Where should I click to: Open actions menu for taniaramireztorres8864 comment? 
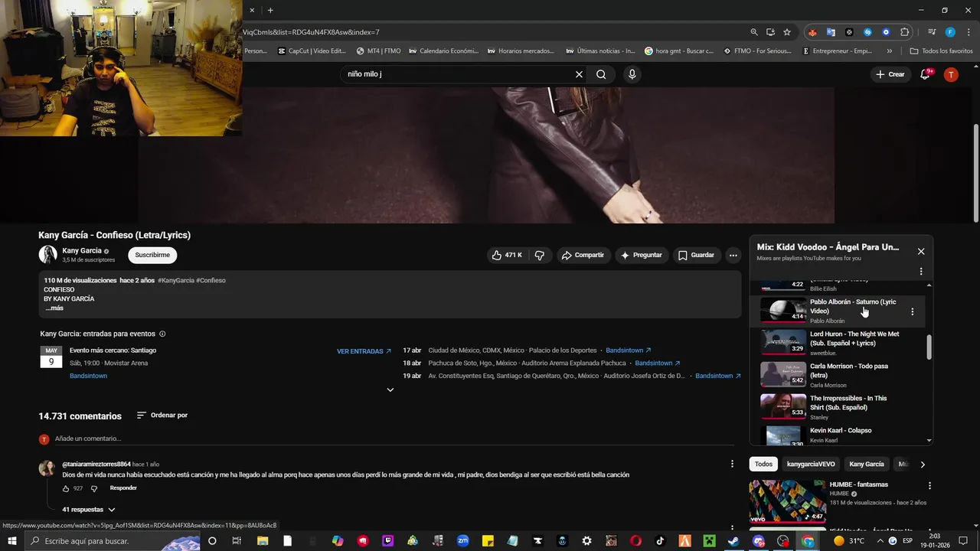[733, 464]
